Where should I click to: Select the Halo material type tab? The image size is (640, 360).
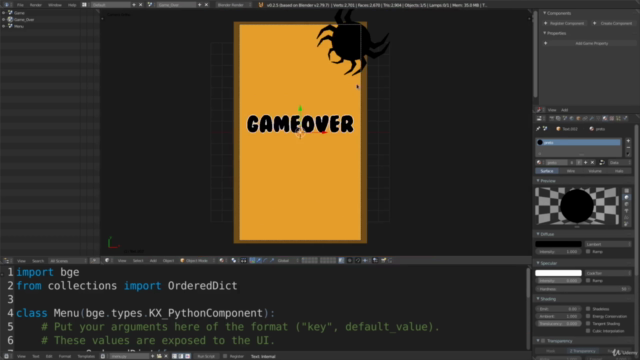click(619, 171)
